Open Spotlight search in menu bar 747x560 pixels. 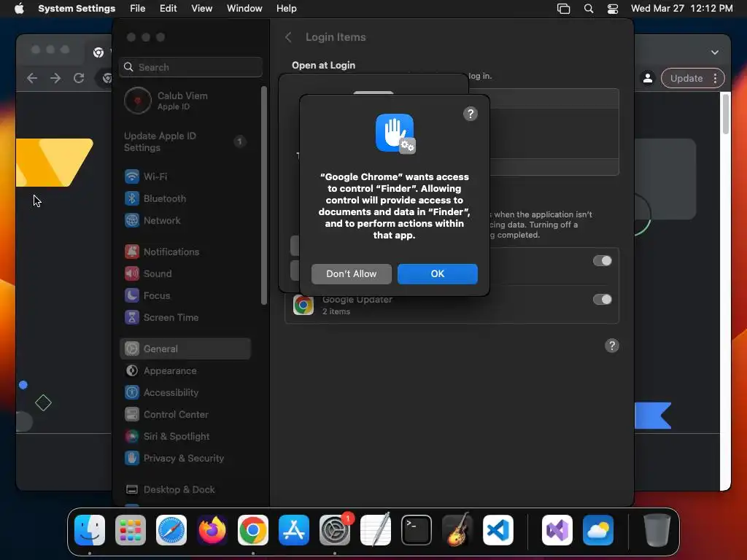tap(589, 9)
